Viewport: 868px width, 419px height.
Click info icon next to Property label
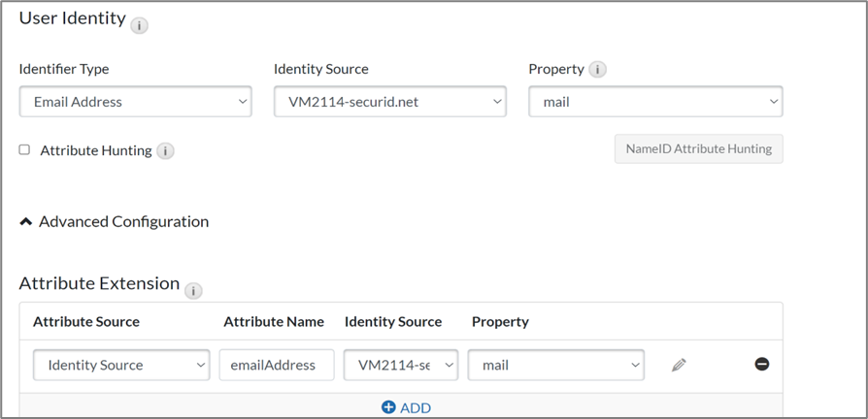point(598,70)
